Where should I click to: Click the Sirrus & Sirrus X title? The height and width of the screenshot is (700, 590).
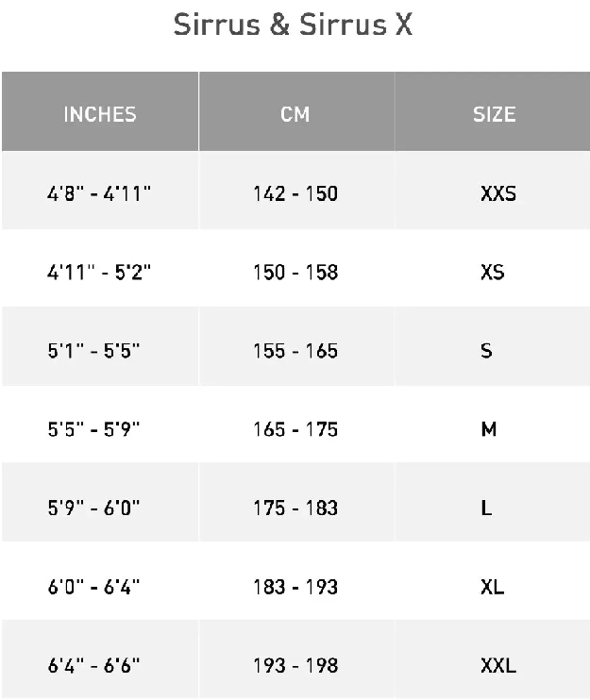pos(293,25)
